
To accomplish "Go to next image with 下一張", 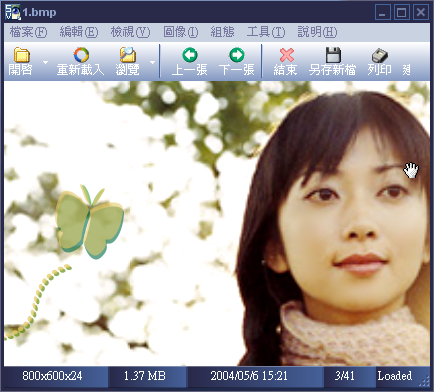I will [x=237, y=62].
